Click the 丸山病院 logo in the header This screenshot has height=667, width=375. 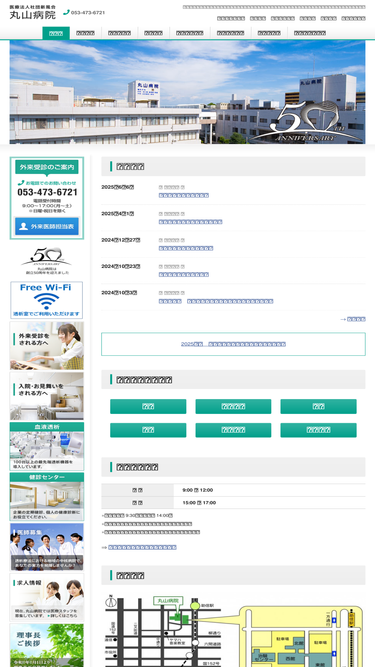[x=33, y=13]
